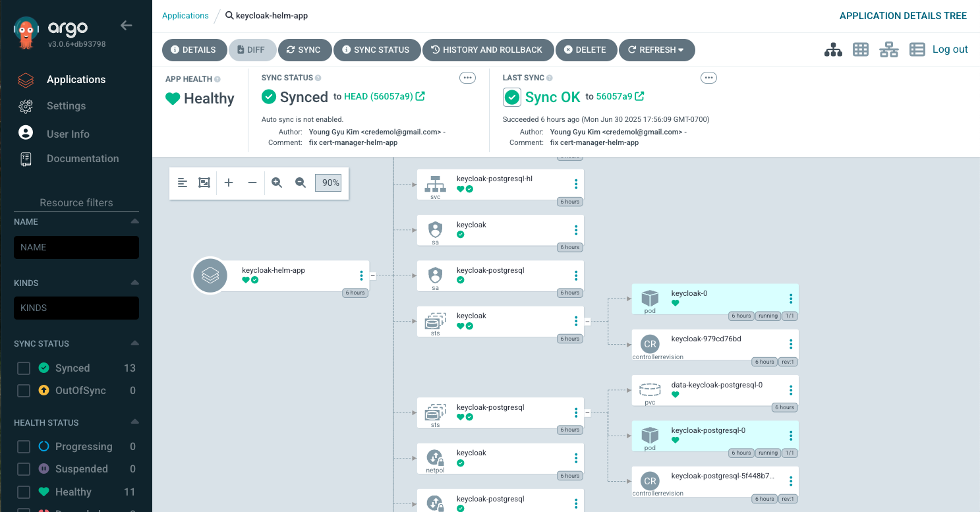This screenshot has width=980, height=512.
Task: Follow the Applications breadcrumb link
Action: pos(185,16)
